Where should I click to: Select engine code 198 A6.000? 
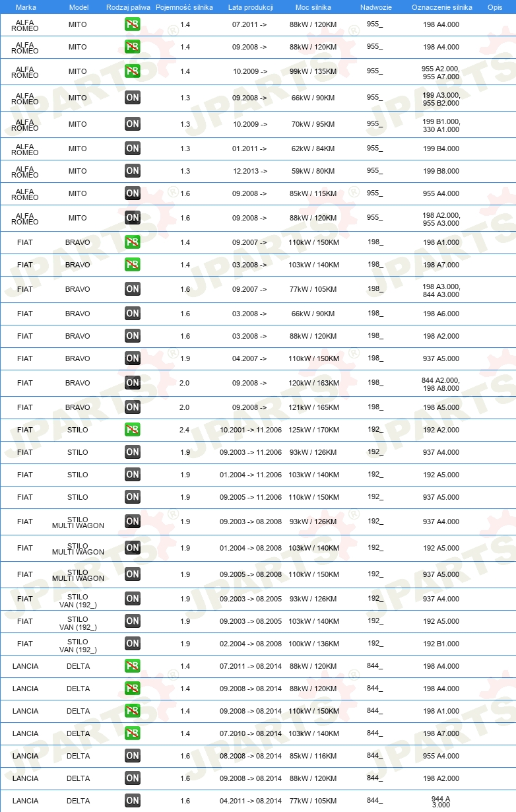pos(441,314)
